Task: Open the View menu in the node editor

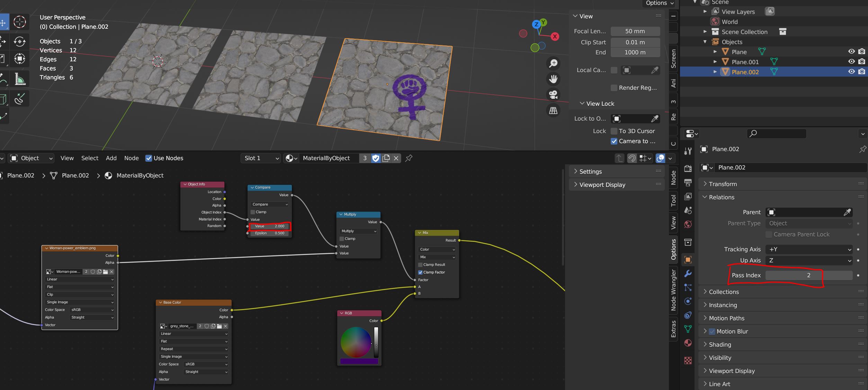Action: point(67,158)
